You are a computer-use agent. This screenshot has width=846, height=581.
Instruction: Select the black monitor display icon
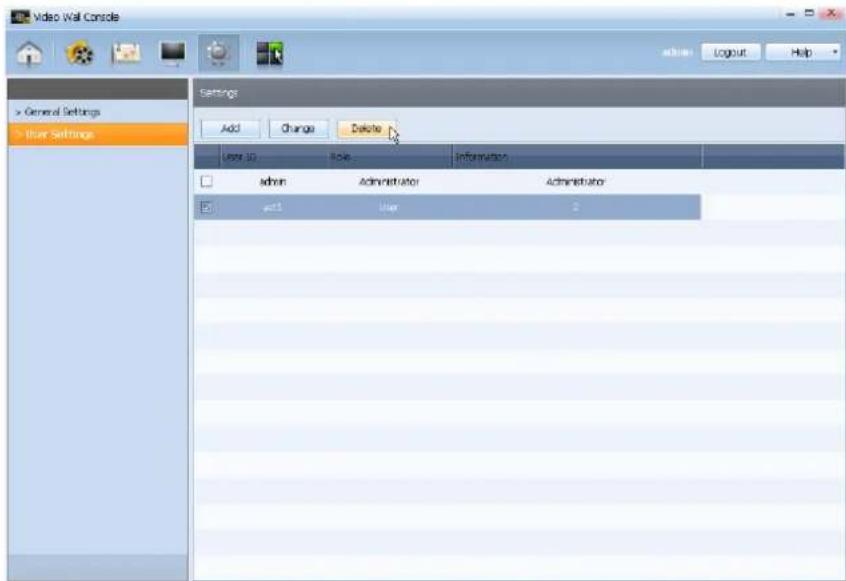[173, 53]
